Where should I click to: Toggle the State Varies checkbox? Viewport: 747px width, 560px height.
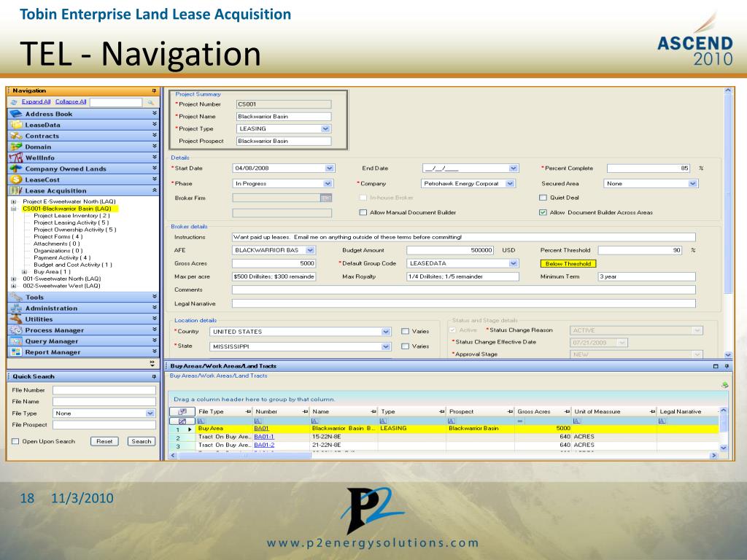point(405,346)
